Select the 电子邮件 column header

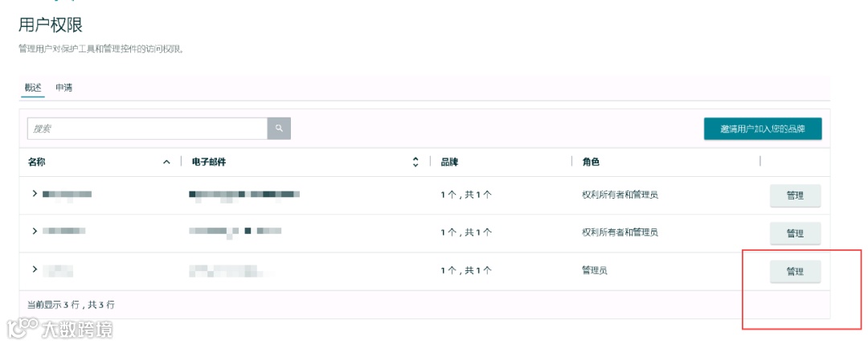(x=209, y=162)
